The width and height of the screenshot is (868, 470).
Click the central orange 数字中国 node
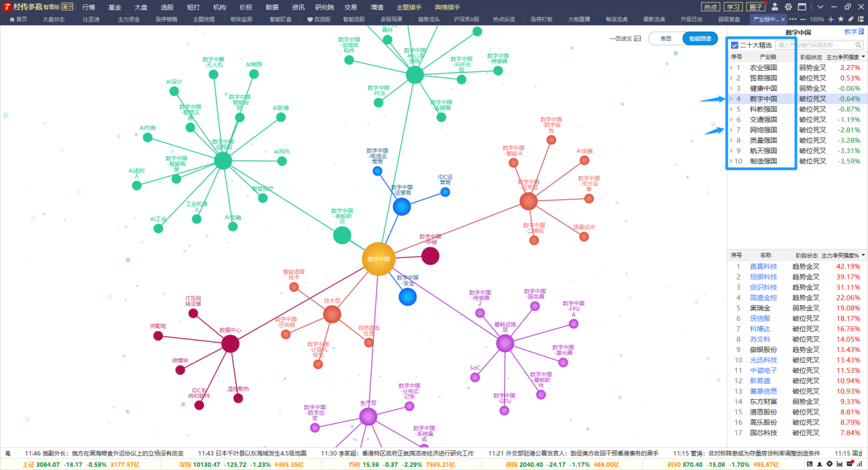pyautogui.click(x=379, y=259)
